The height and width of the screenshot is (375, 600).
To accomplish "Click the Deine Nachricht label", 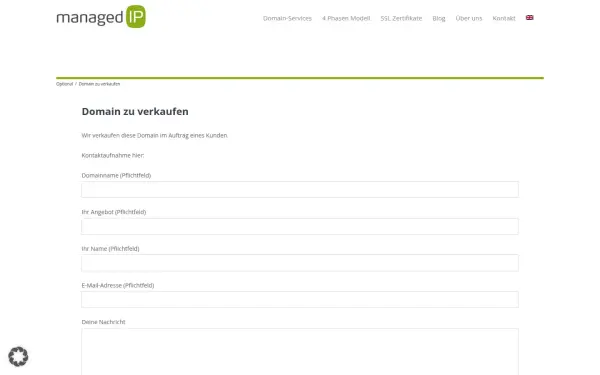I will (x=103, y=322).
